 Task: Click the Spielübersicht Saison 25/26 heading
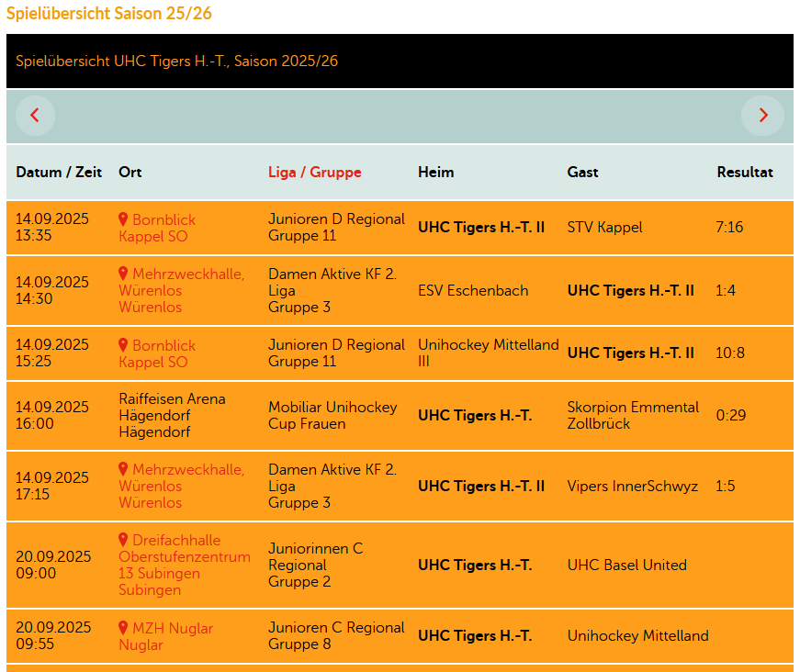pyautogui.click(x=109, y=14)
